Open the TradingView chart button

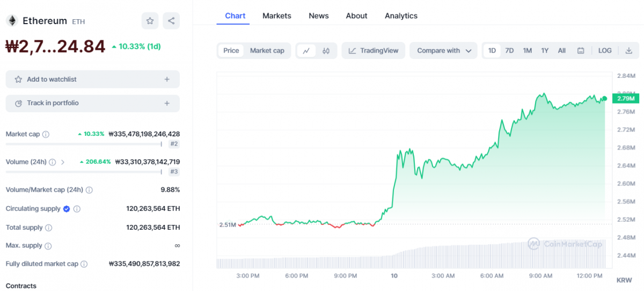(x=374, y=50)
